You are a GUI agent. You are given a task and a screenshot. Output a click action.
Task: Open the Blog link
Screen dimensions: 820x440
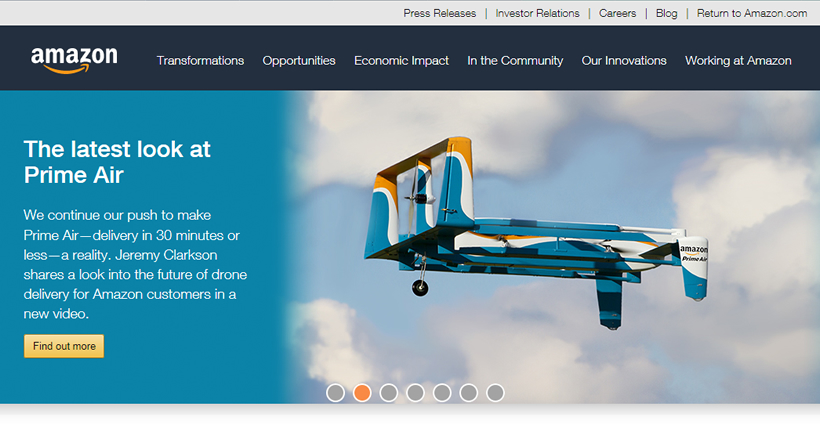coord(666,13)
